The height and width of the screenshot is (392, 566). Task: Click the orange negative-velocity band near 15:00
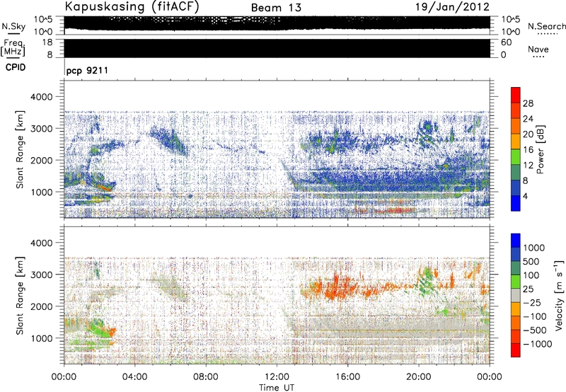[335, 285]
